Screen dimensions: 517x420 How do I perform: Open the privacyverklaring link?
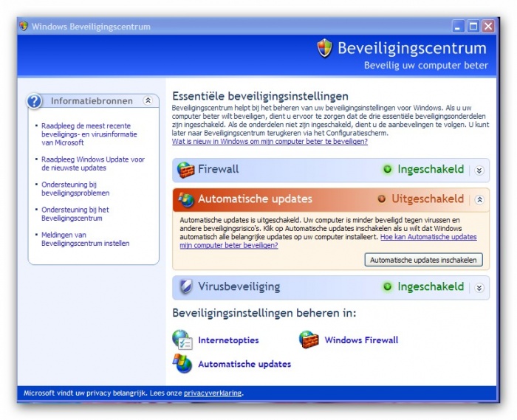coord(213,393)
